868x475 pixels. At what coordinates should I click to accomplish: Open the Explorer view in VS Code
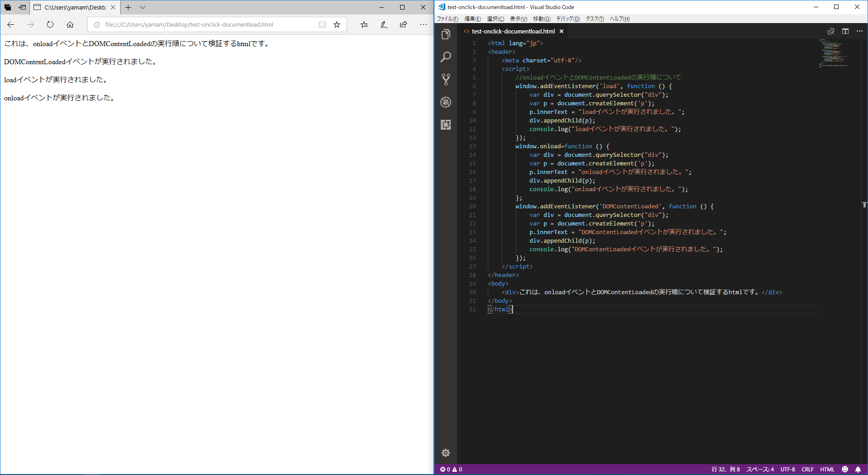pos(446,34)
